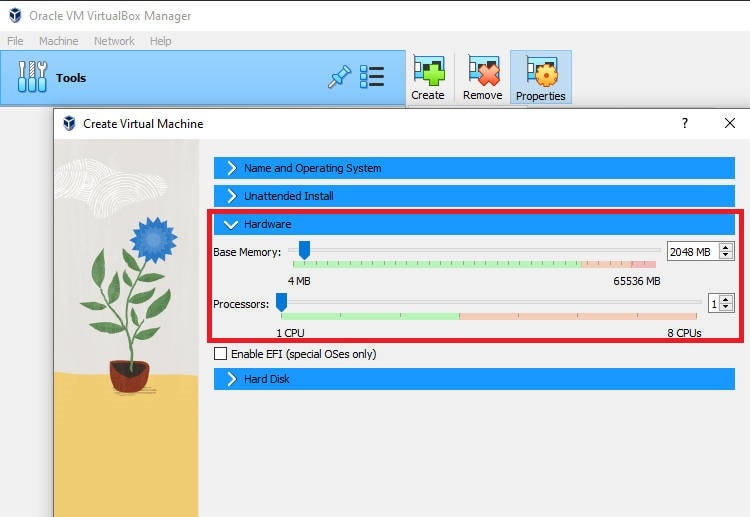Open the Network menu

pyautogui.click(x=114, y=41)
